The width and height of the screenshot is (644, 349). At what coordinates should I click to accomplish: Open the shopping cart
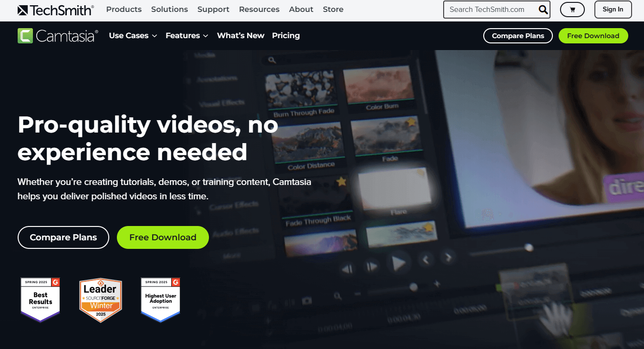point(572,10)
